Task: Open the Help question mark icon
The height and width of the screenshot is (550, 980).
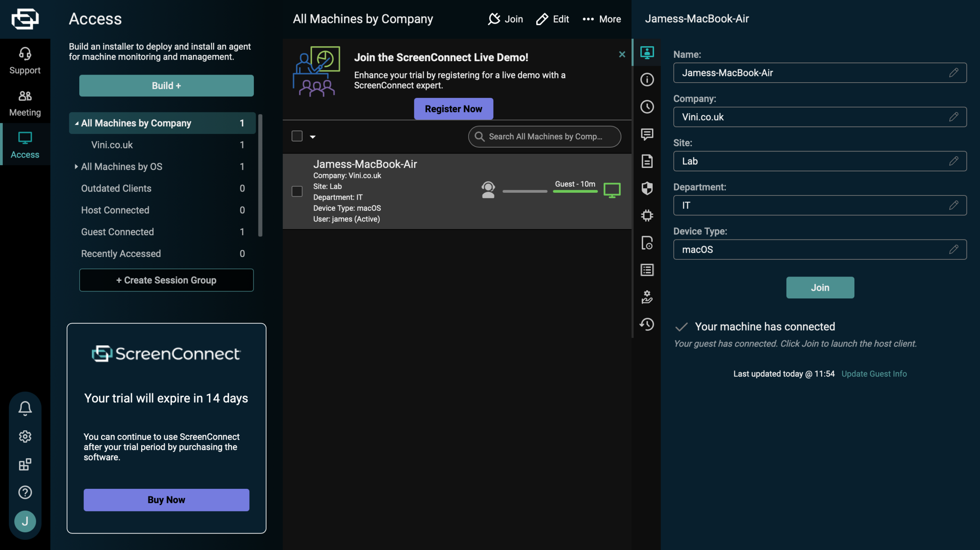Action: (x=25, y=492)
